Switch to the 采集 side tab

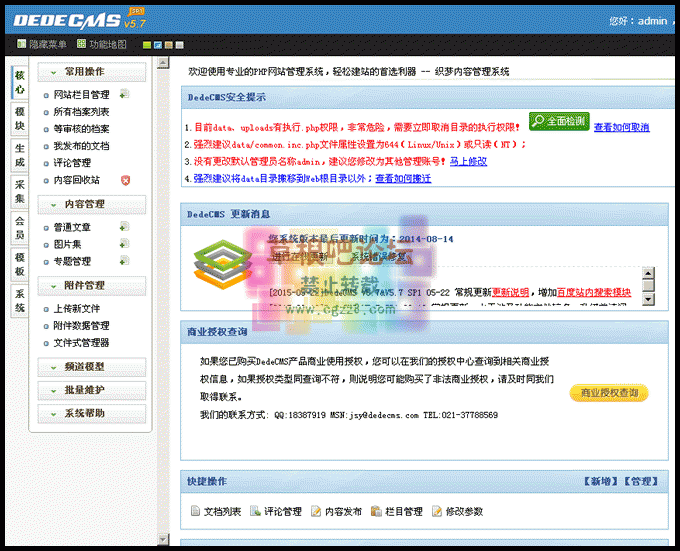[20, 192]
